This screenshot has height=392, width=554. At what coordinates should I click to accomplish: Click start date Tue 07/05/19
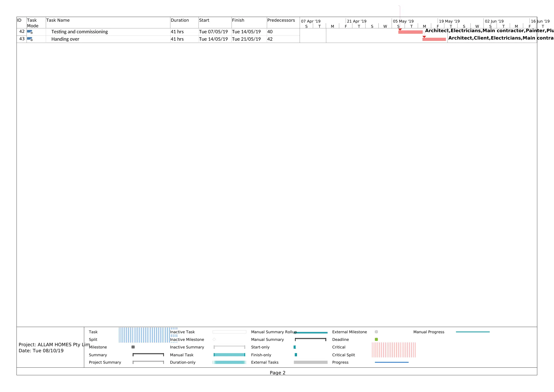213,32
